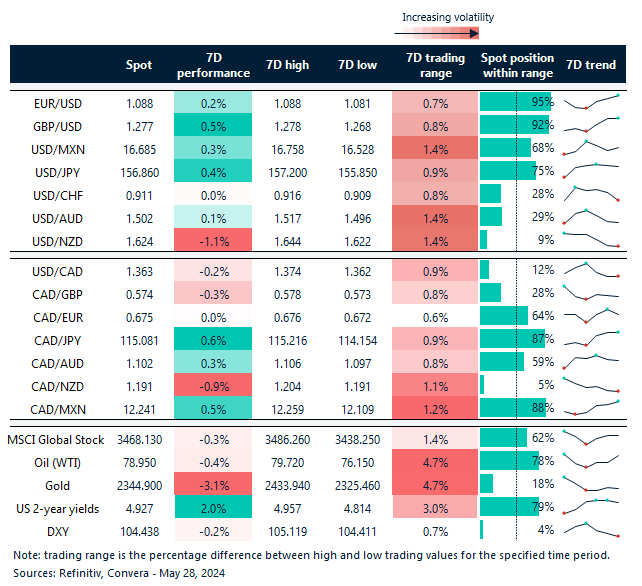Click the 7D performance column header
This screenshot has height=586, width=642.
point(213,65)
